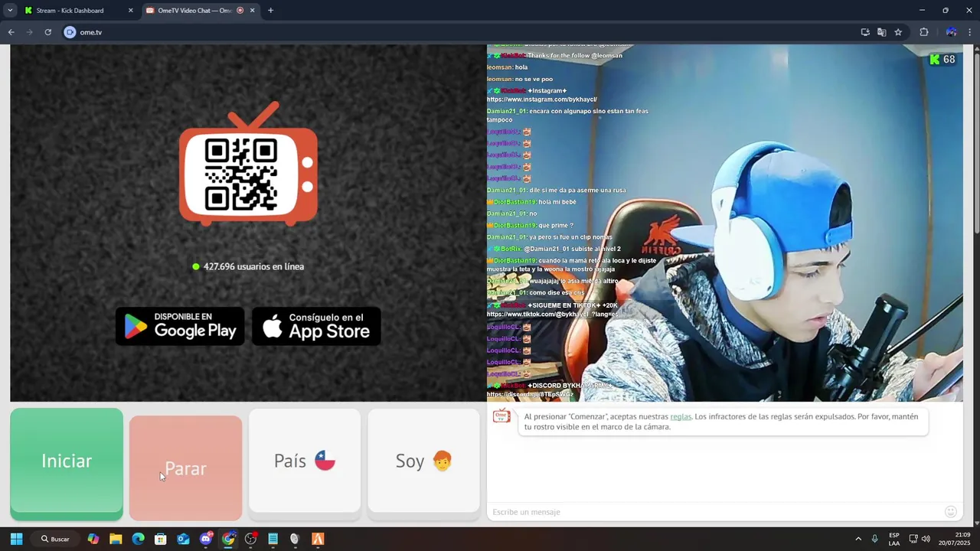The width and height of the screenshot is (980, 551).
Task: Open the Extensions puzzle icon
Action: pos(924,32)
